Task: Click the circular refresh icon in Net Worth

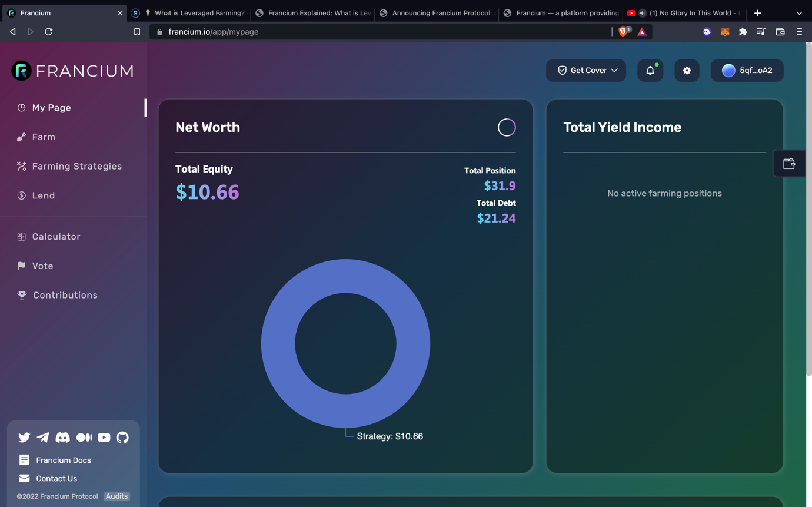Action: (x=507, y=127)
